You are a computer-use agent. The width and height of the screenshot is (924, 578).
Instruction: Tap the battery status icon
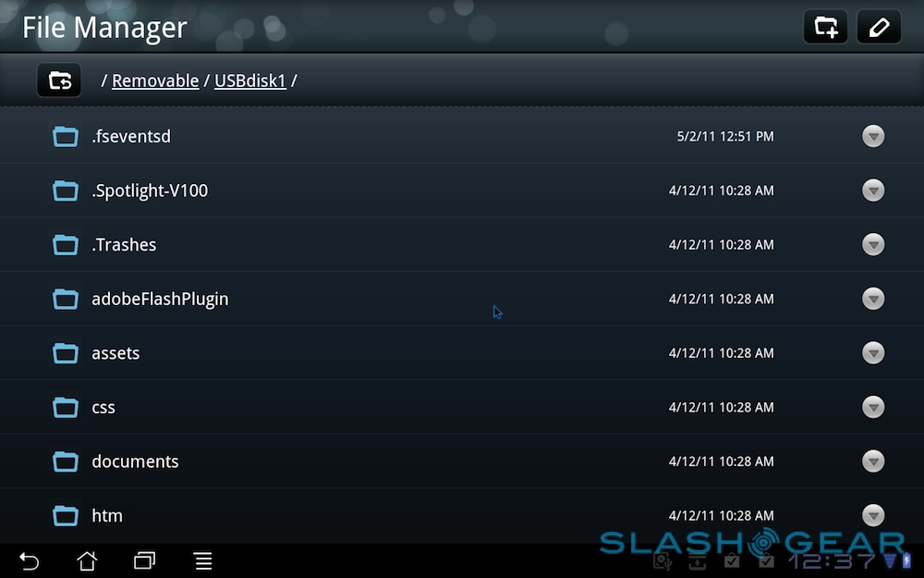tap(907, 560)
